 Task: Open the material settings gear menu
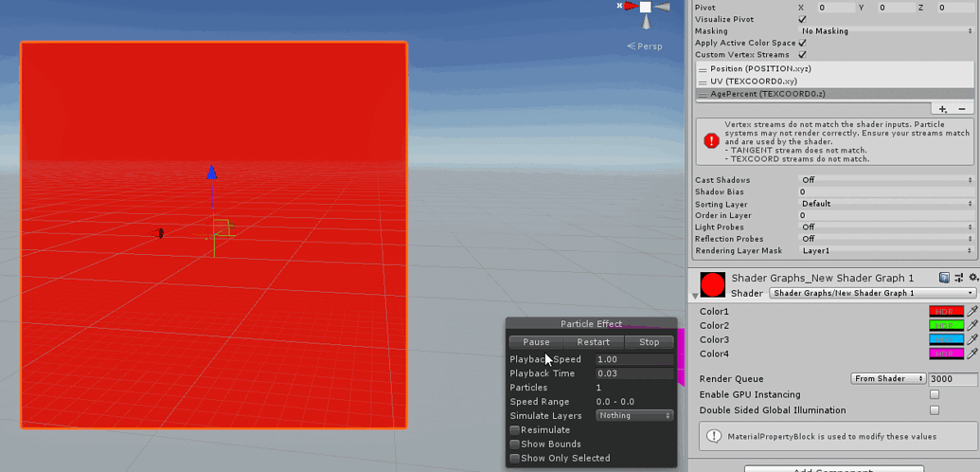pyautogui.click(x=973, y=278)
